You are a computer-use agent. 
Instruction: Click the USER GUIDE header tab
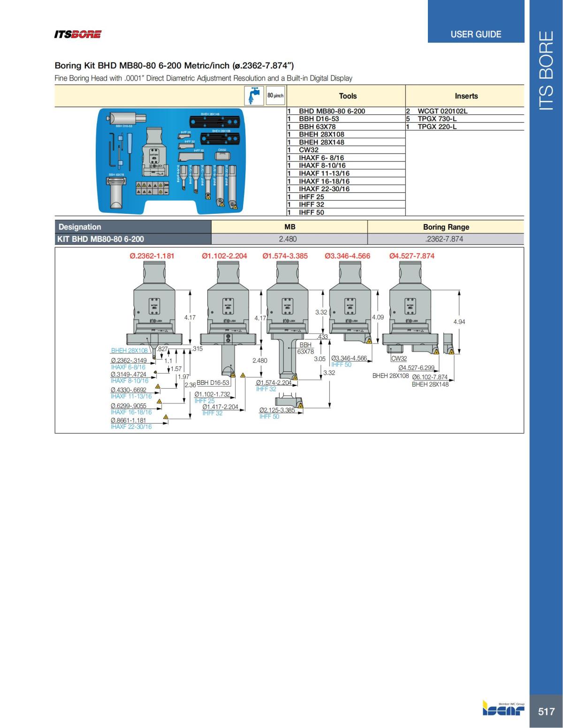(x=476, y=34)
